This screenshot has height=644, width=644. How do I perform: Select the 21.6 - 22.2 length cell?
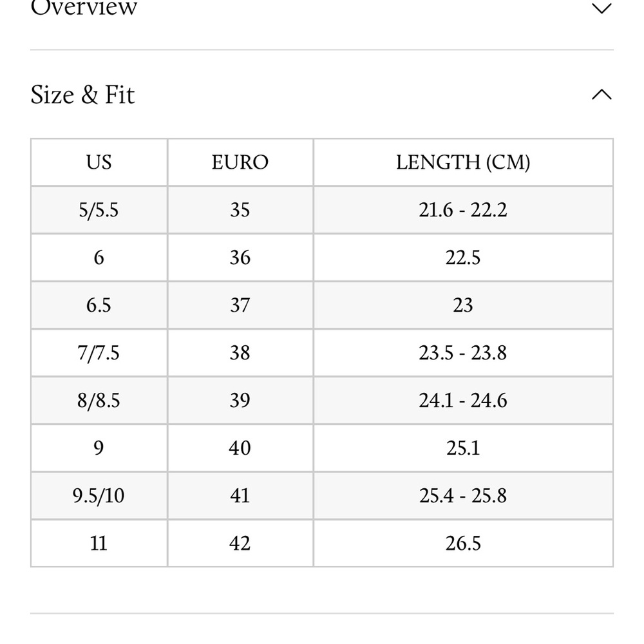click(463, 210)
